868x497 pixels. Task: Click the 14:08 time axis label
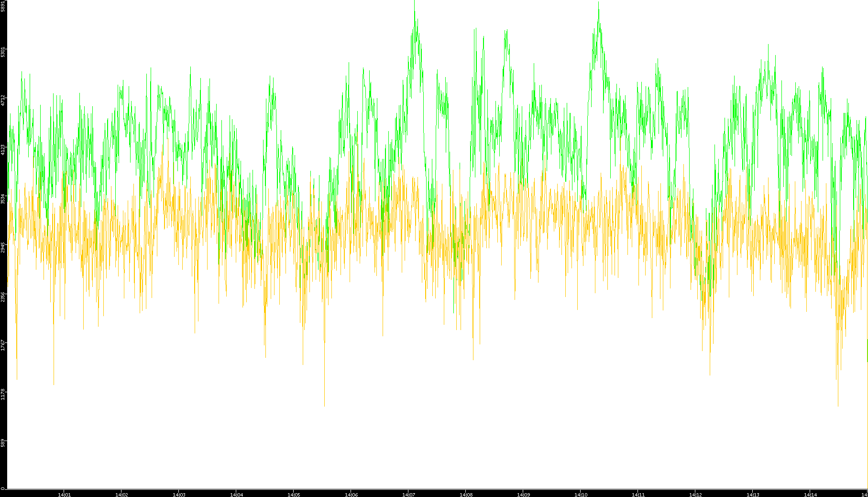click(466, 495)
